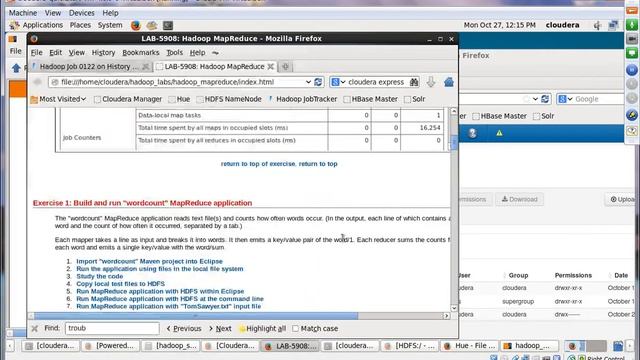
Task: Click return to top of exercise link
Action: 258,164
